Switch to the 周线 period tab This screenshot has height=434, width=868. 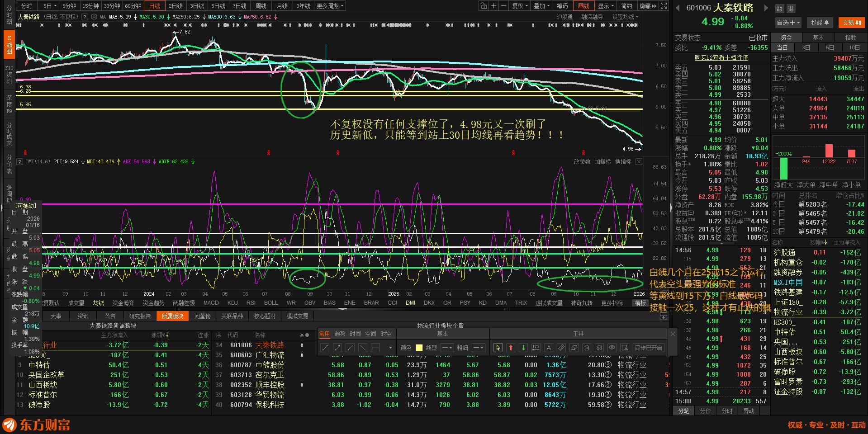click(261, 6)
